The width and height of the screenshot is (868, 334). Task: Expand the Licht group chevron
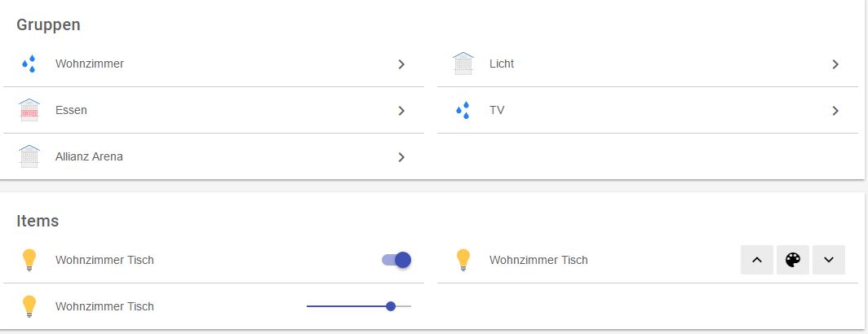(x=835, y=64)
